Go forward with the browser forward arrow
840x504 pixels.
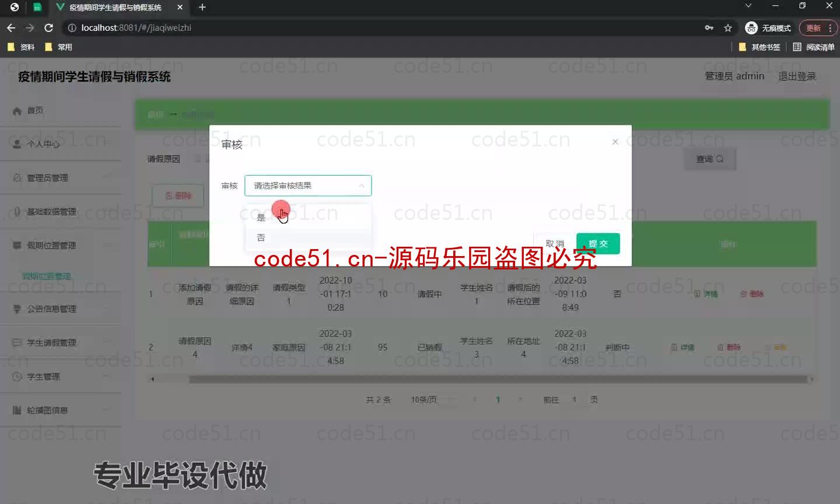pos(30,27)
